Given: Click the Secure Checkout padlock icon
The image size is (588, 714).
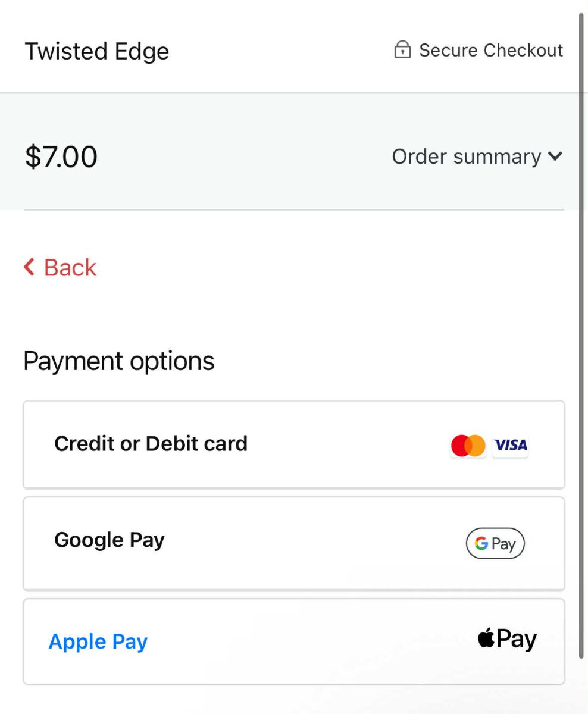Looking at the screenshot, I should coord(402,50).
